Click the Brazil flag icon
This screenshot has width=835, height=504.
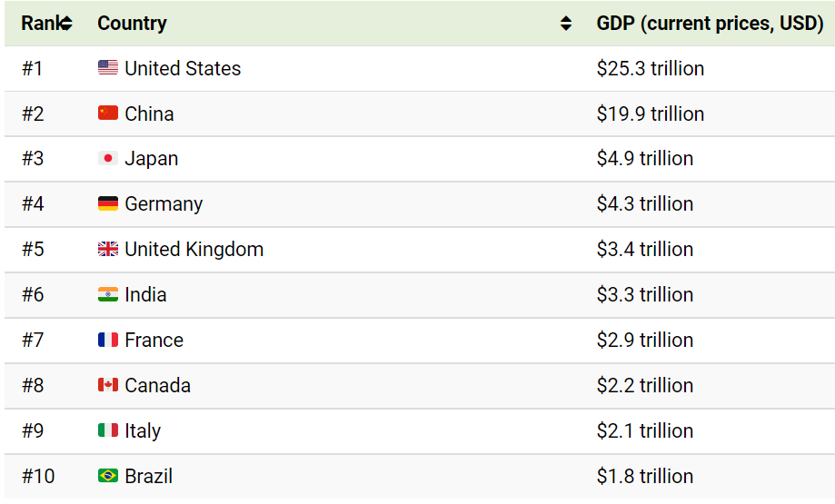click(108, 476)
